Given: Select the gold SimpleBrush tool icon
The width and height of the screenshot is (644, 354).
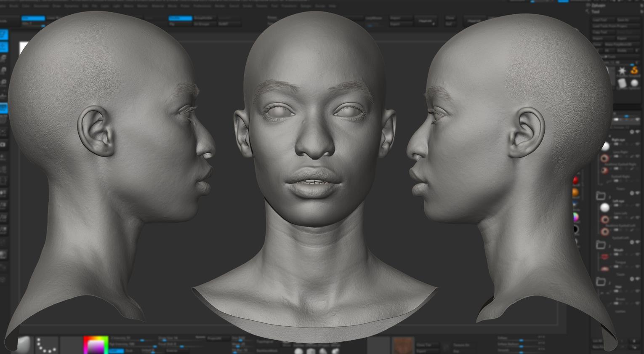Looking at the screenshot, I should [634, 71].
